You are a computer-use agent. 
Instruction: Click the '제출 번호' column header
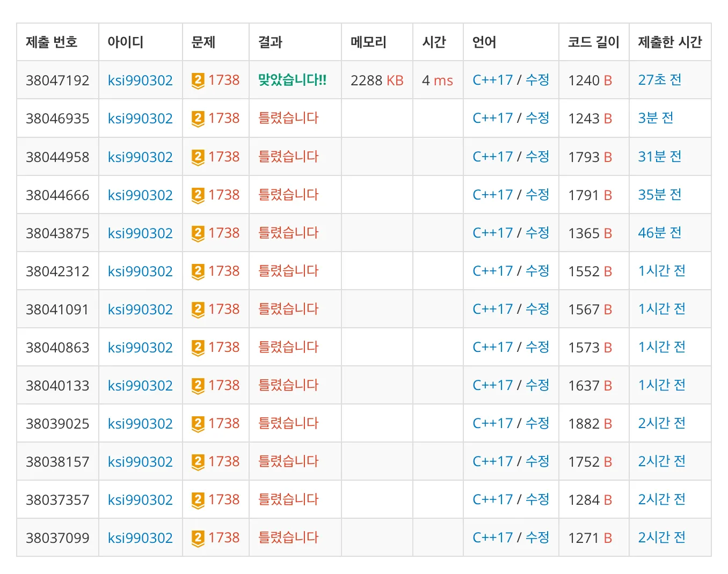point(52,42)
